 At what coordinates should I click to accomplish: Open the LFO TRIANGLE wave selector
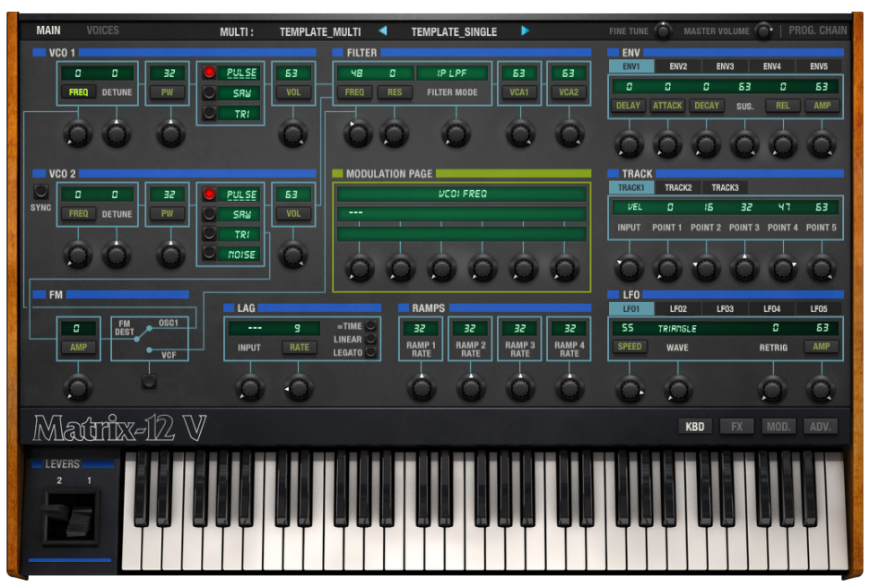click(677, 328)
